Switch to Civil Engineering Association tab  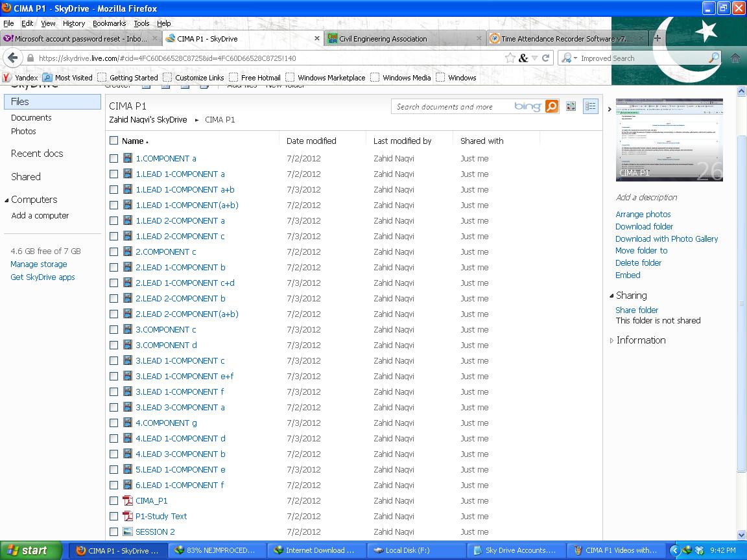tap(405, 39)
